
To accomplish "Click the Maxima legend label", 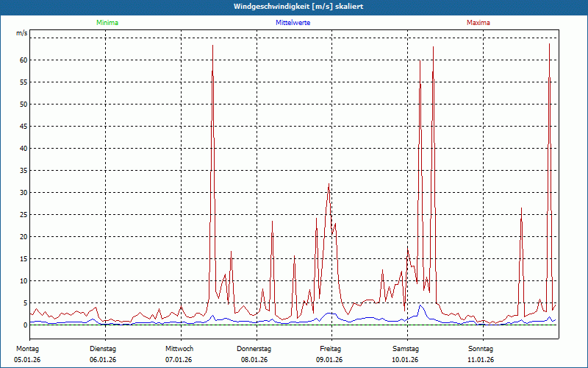I will [478, 23].
